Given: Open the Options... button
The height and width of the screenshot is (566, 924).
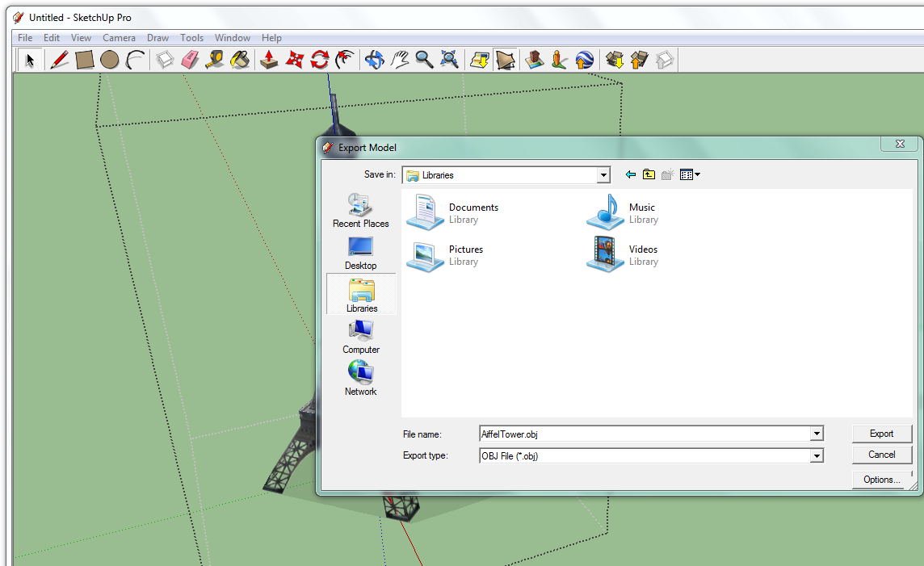Looking at the screenshot, I should click(x=881, y=480).
